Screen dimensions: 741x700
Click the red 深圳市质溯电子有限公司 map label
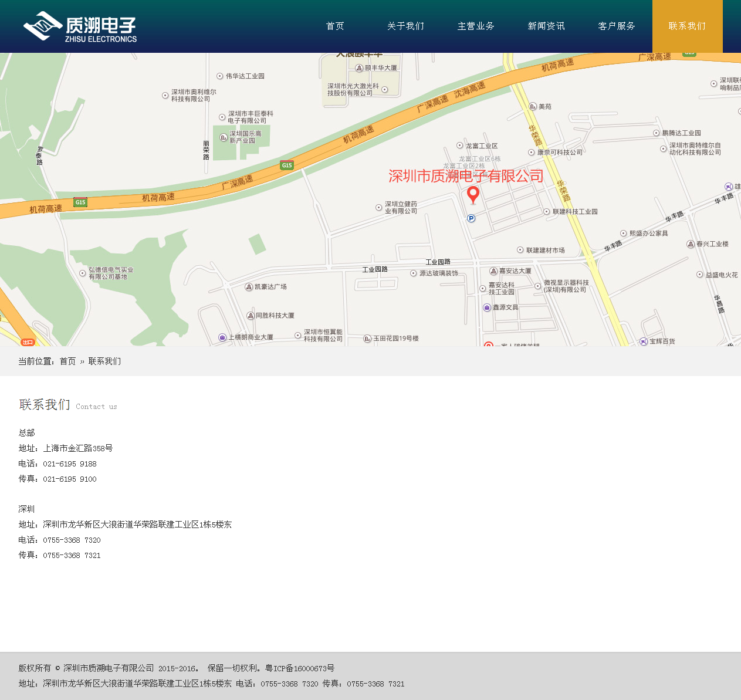click(466, 176)
